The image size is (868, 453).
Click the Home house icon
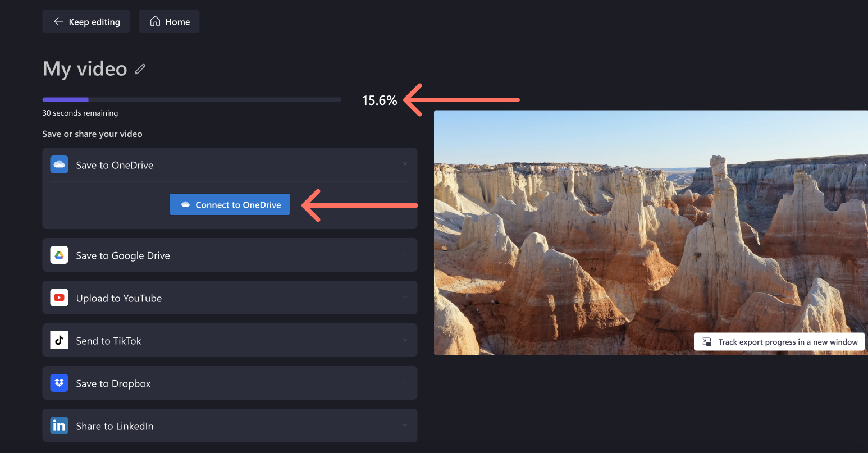click(154, 21)
